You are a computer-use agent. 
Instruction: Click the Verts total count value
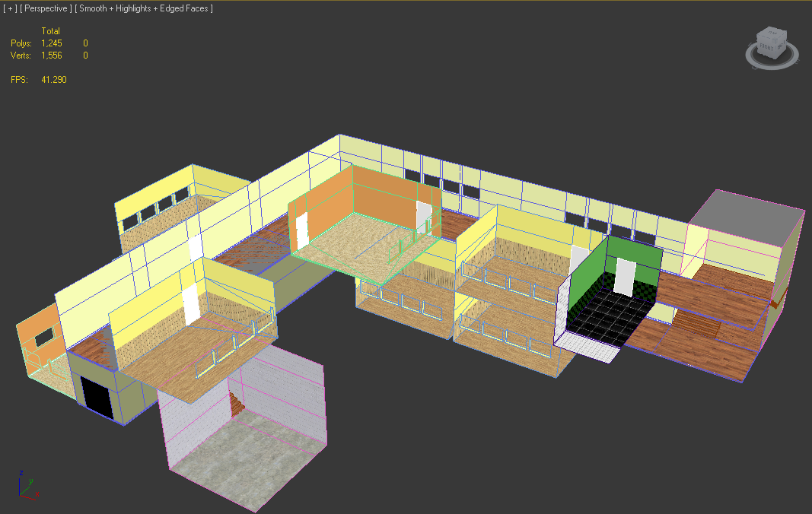point(51,56)
